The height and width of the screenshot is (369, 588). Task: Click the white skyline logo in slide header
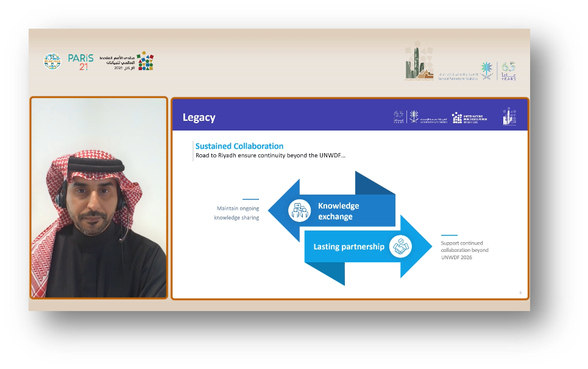[509, 117]
